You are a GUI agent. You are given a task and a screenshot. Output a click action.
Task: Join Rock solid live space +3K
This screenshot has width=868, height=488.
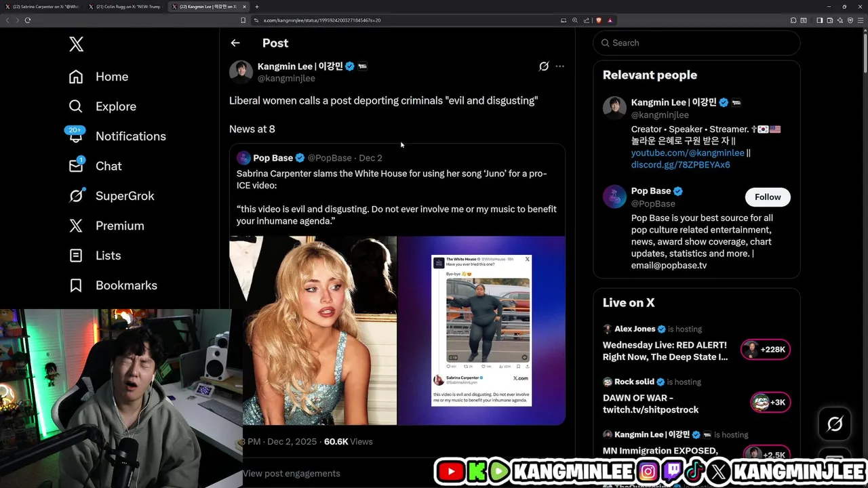770,403
